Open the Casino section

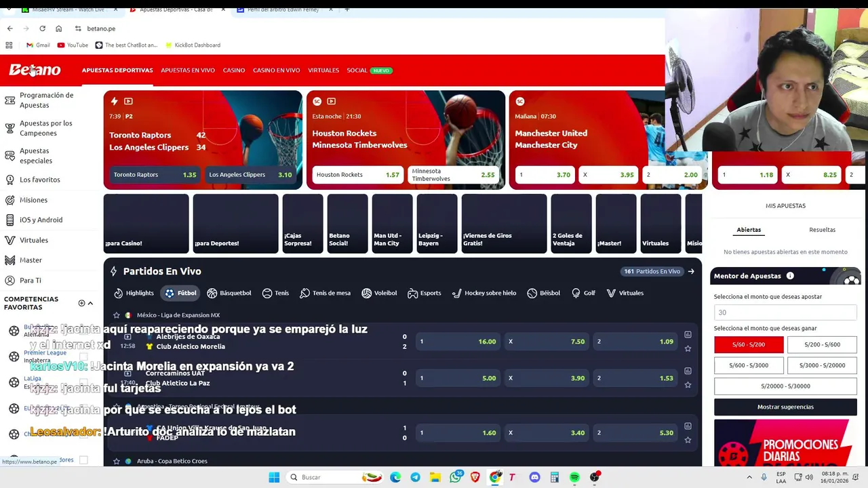click(234, 70)
